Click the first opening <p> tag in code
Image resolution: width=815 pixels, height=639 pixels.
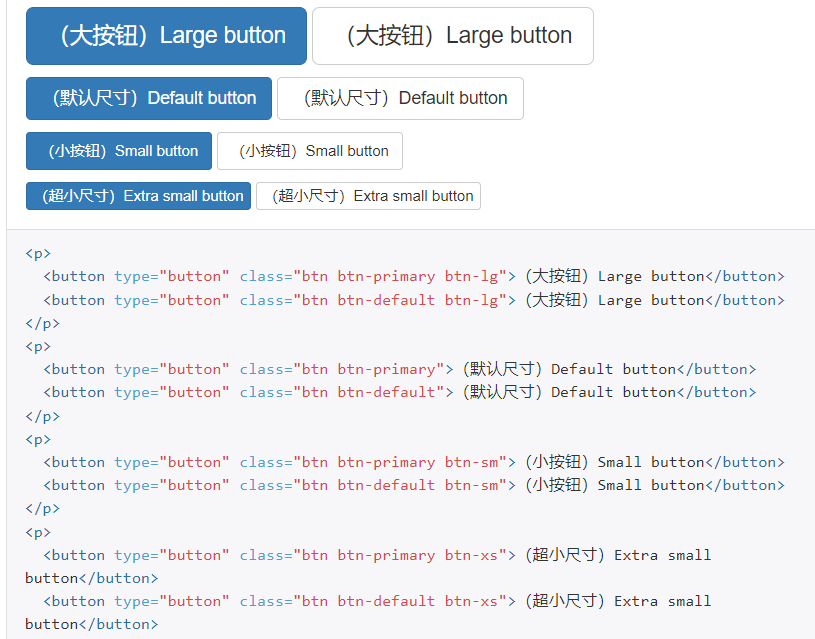tap(38, 254)
